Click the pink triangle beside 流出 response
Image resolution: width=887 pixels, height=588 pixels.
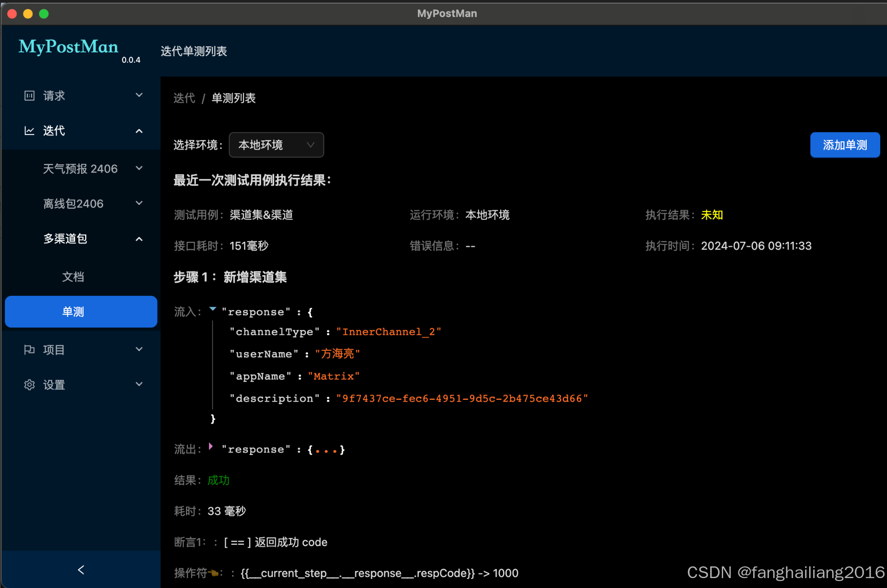pos(211,446)
